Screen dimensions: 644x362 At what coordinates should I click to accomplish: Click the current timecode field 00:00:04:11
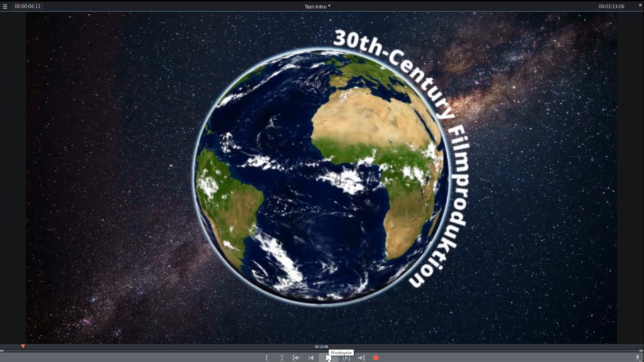click(28, 6)
